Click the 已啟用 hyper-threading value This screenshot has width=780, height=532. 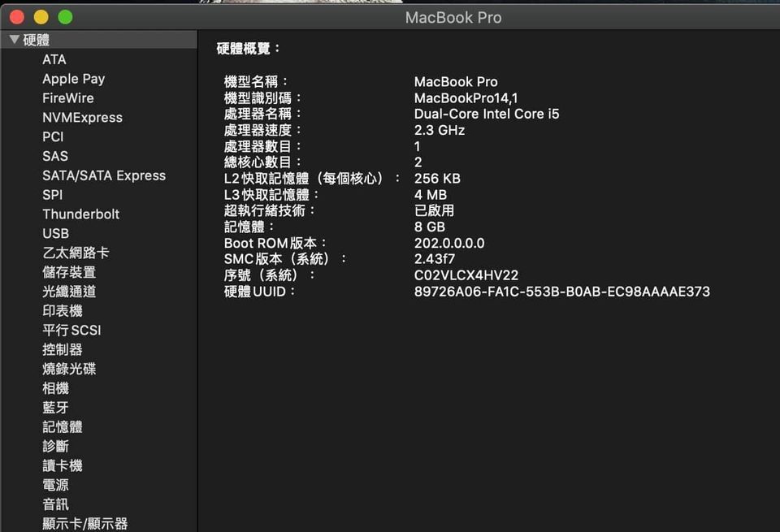[x=434, y=211]
